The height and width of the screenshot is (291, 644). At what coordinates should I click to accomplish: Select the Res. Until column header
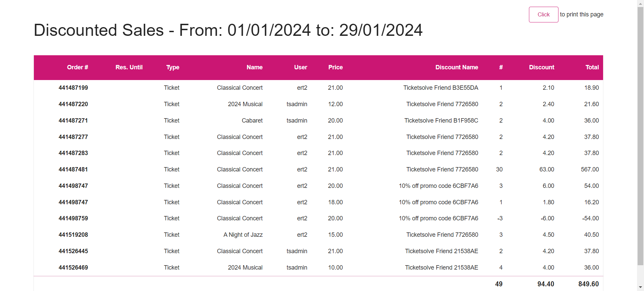129,67
